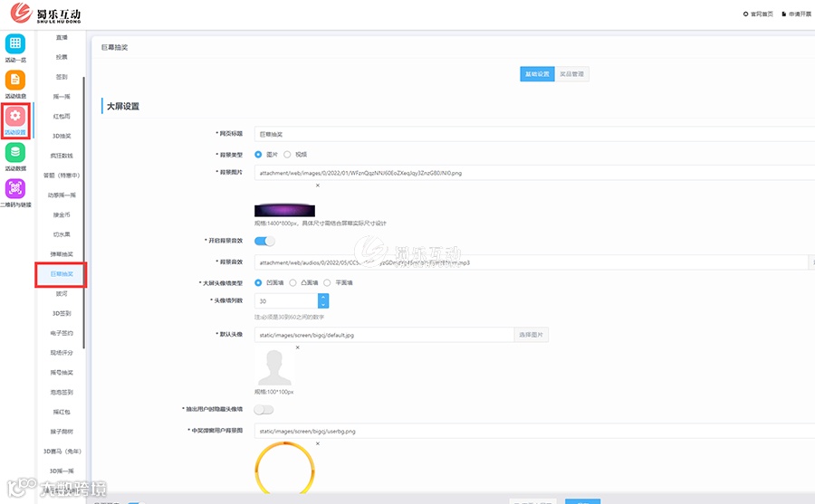The image size is (815, 504).
Task: Open 接金币 in the activity menu
Action: (62, 214)
